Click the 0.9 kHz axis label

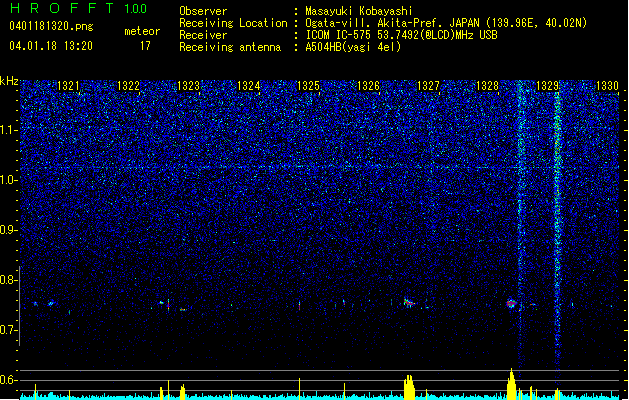pos(9,230)
